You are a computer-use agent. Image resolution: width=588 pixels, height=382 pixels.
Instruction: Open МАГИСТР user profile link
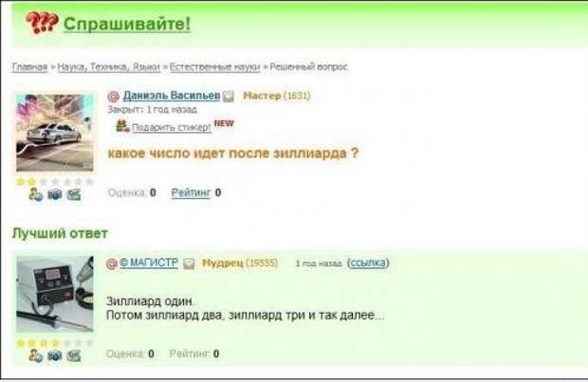tap(149, 263)
